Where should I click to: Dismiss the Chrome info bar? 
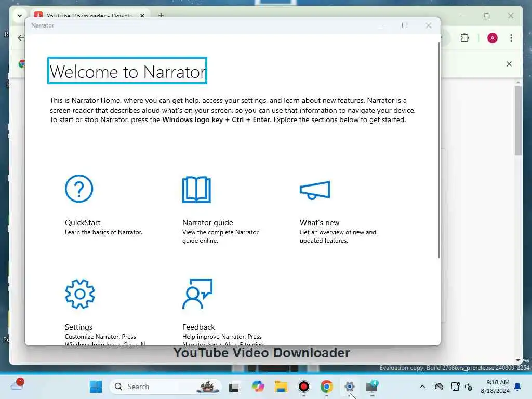[509, 64]
